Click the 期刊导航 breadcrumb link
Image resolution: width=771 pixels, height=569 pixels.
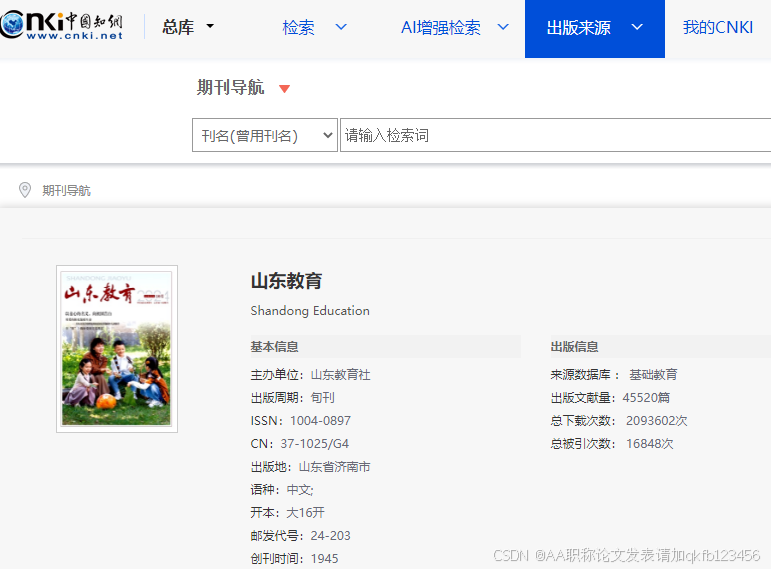(66, 191)
